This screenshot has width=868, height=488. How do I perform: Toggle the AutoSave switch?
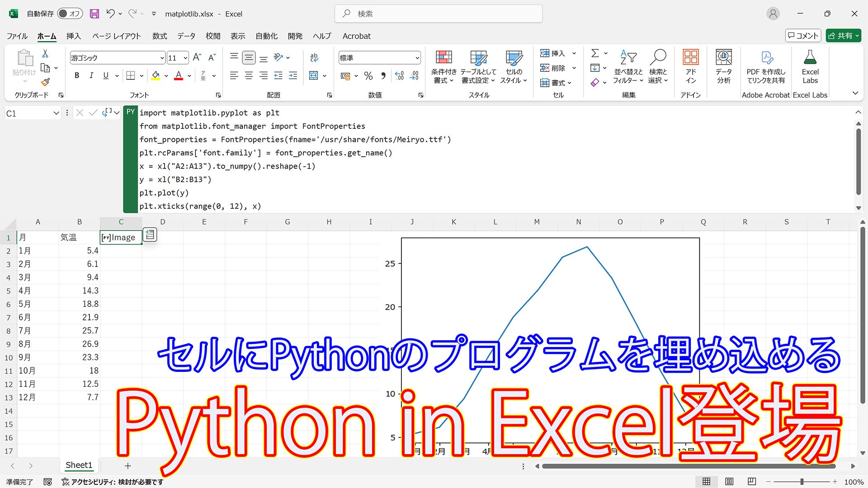[x=69, y=14]
